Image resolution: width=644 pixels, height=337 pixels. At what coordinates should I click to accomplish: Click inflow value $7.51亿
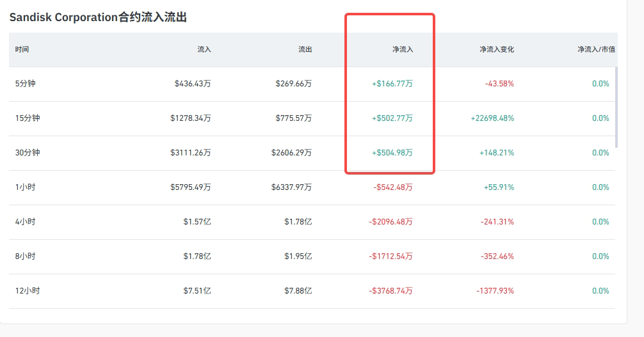click(x=197, y=290)
